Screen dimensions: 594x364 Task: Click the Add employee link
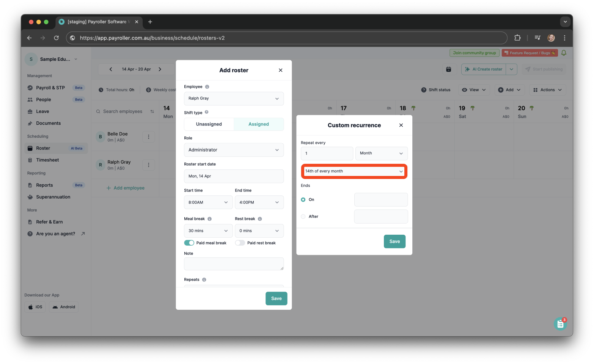(126, 188)
